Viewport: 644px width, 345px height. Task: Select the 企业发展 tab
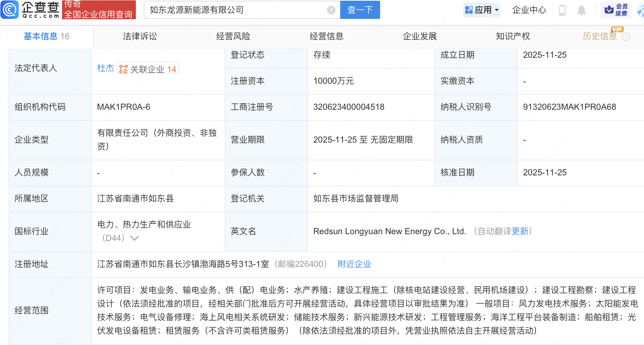pos(420,36)
